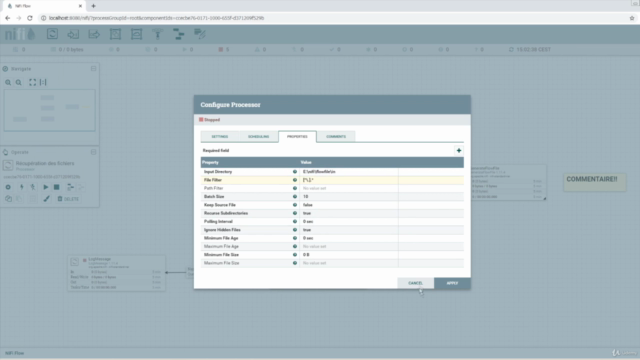
Task: Edit the Input Directory value
Action: point(349,172)
